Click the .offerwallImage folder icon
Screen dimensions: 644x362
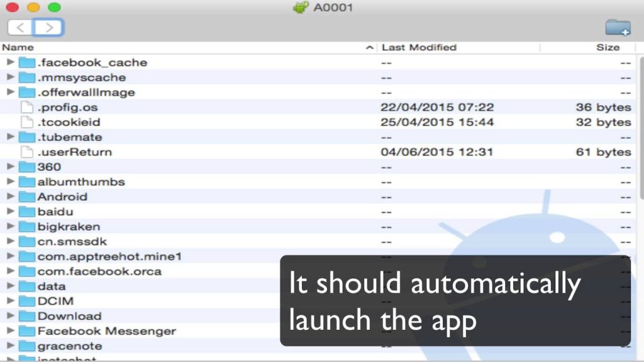26,92
